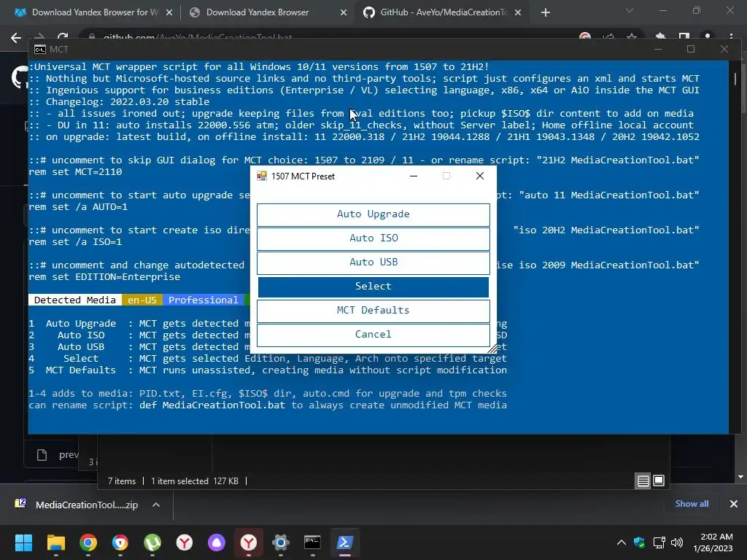Screen dimensions: 747x560
Task: Cancel the 1507 MCT Preset dialog
Action: (x=373, y=334)
